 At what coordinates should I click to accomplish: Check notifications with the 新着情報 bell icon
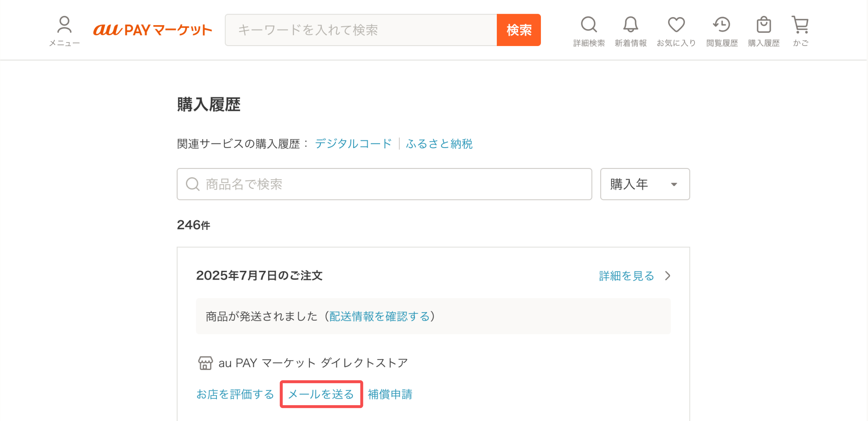[x=630, y=24]
